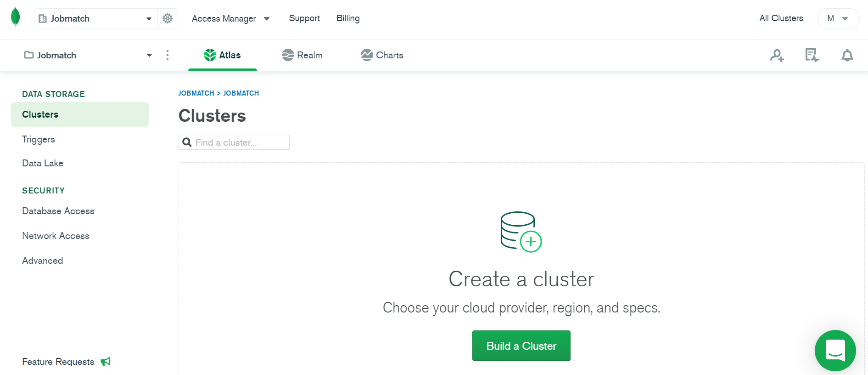The height and width of the screenshot is (375, 868).
Task: Open organization settings gear icon
Action: click(168, 18)
